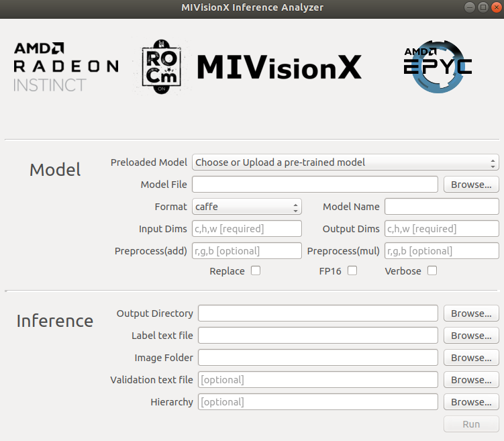Focus the Image Folder input field
Screen dimensions: 504x441
tap(318, 358)
